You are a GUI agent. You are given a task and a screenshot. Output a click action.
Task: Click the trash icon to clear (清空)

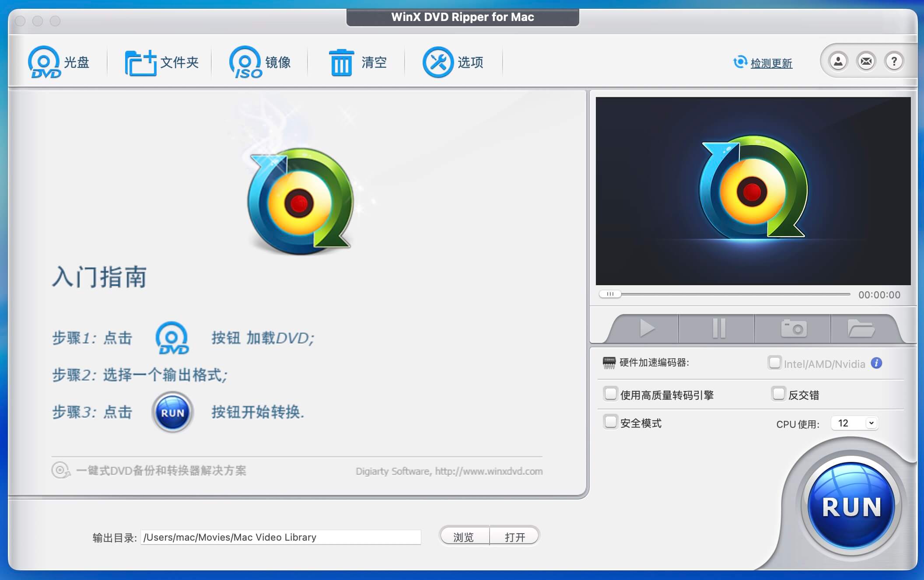pos(341,63)
